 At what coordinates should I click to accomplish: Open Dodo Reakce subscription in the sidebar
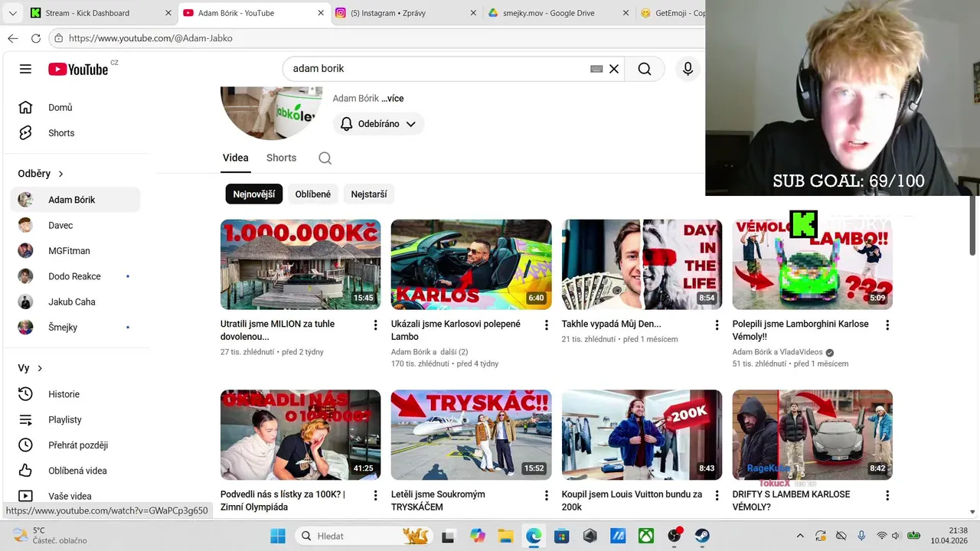click(x=75, y=276)
